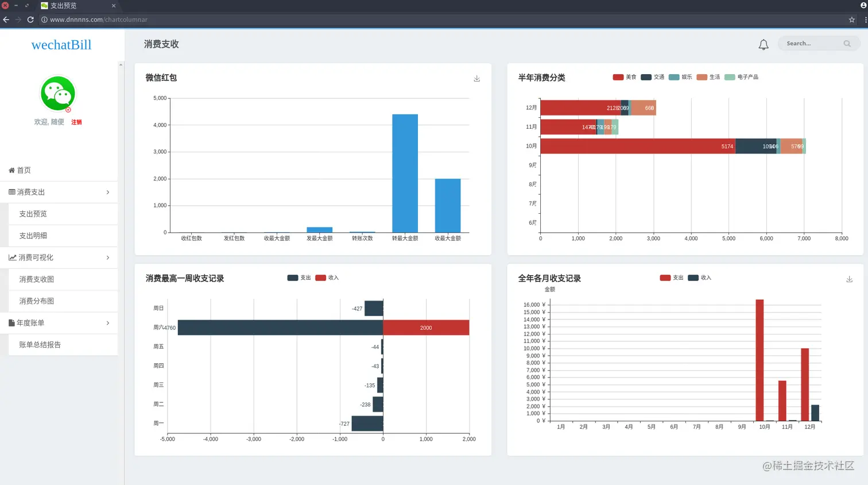Click the tall red 10月 expense bar
868x485 pixels.
click(759, 360)
